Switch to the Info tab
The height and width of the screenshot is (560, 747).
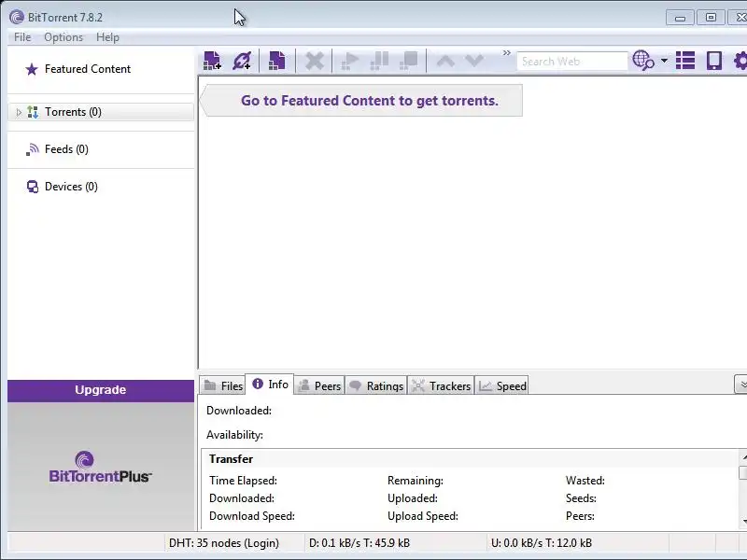click(x=270, y=385)
